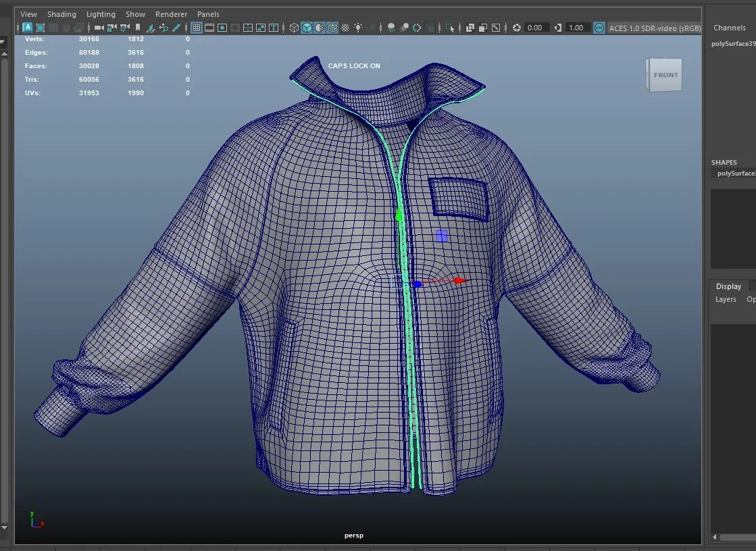Toggle textured display checker icon
Viewport: 756px width, 551px height.
345,28
